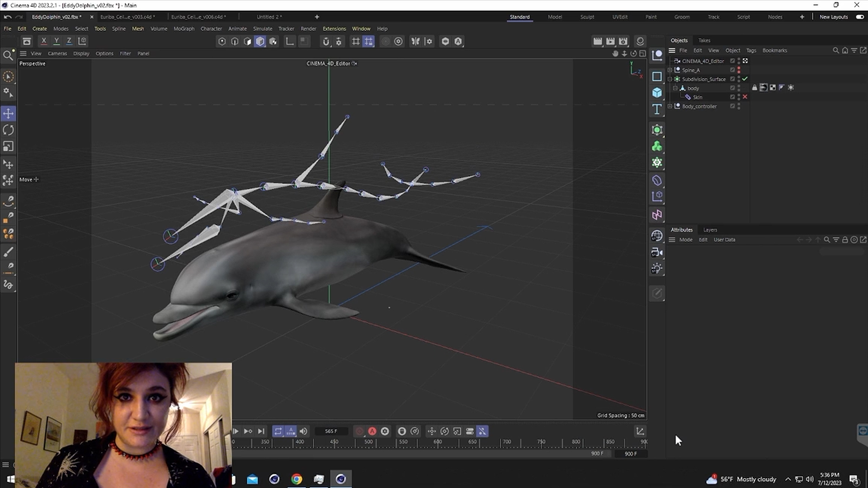This screenshot has height=488, width=868.
Task: Click the Light object icon
Action: click(657, 269)
